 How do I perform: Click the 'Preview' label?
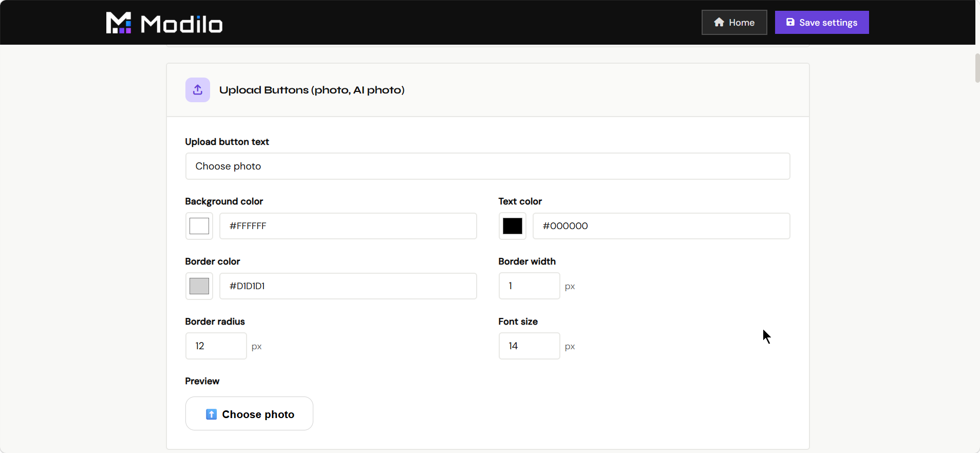(x=202, y=381)
